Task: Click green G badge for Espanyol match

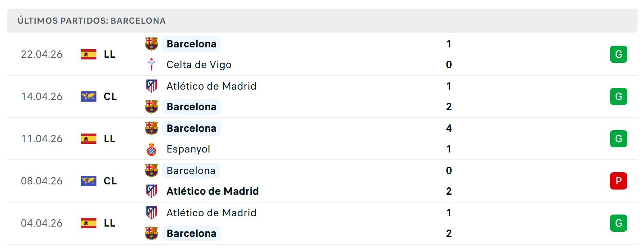Action: 619,139
